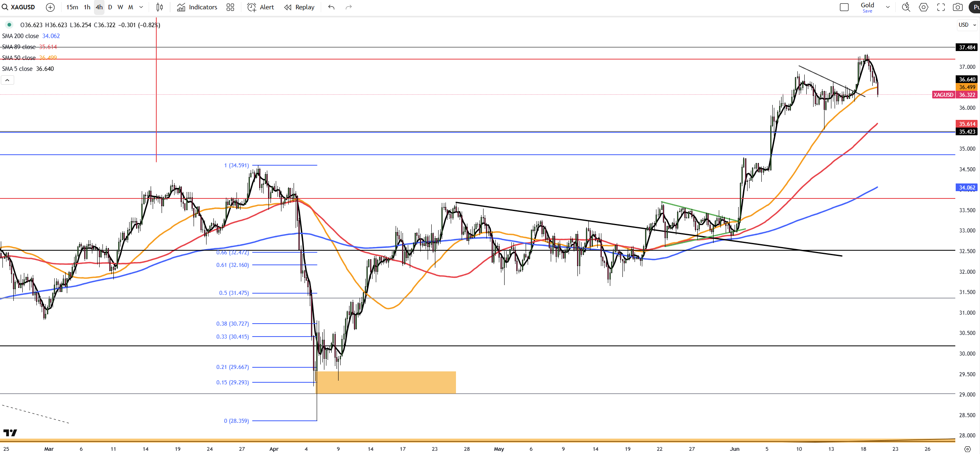Open chart settings hexagon icon
Image resolution: width=980 pixels, height=454 pixels.
[923, 7]
